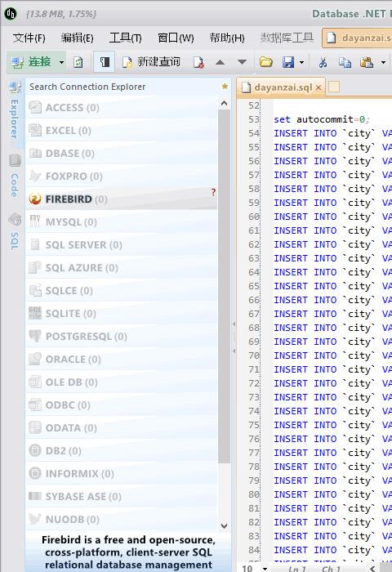Open the 文件(F) menu
This screenshot has width=392, height=572.
click(x=29, y=38)
